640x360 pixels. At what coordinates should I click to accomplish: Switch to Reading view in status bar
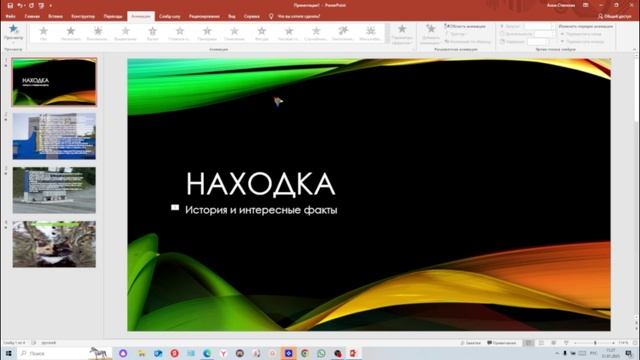(x=553, y=343)
